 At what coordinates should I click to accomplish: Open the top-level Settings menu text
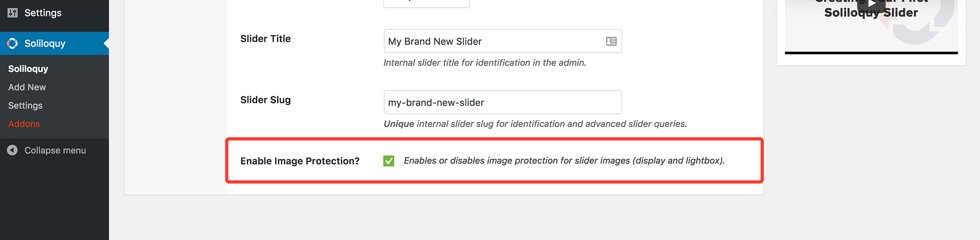coord(43,13)
